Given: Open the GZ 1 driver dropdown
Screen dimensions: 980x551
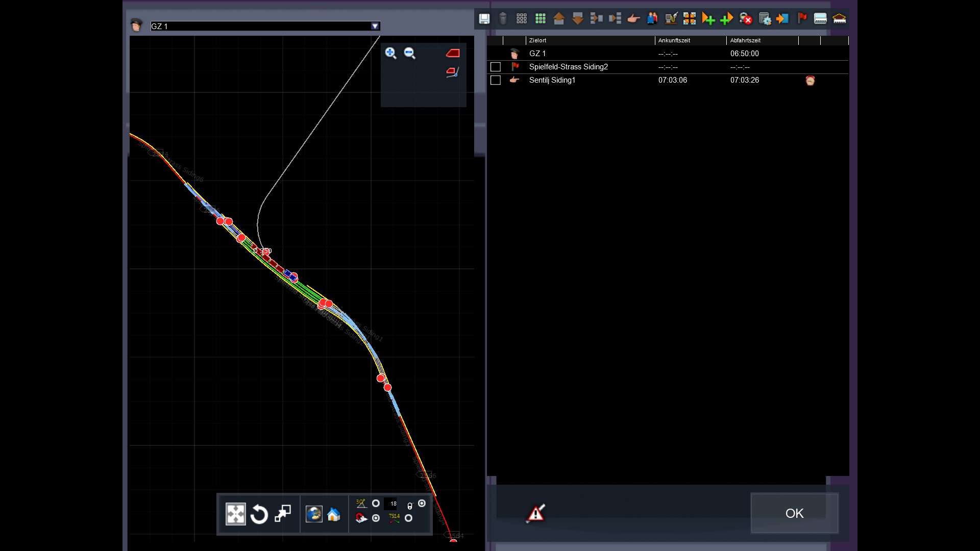Looking at the screenshot, I should click(x=375, y=26).
